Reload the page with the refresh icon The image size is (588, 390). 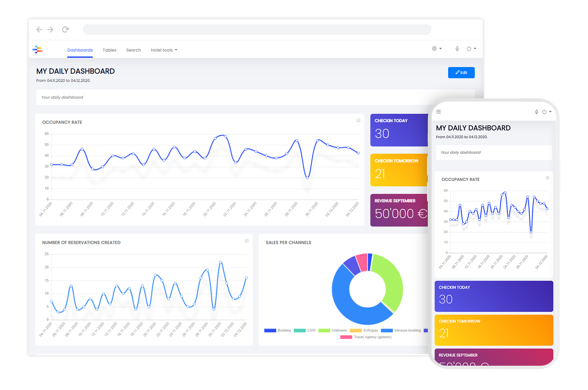point(65,30)
